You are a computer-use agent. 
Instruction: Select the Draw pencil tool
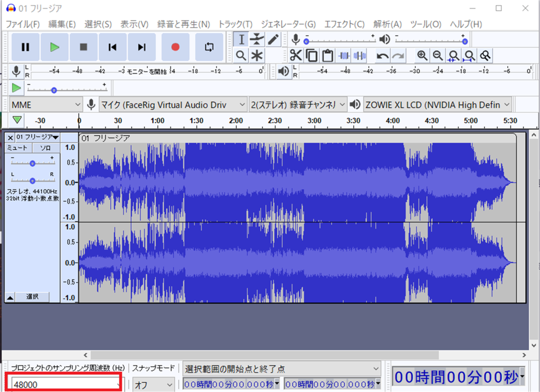pyautogui.click(x=273, y=40)
